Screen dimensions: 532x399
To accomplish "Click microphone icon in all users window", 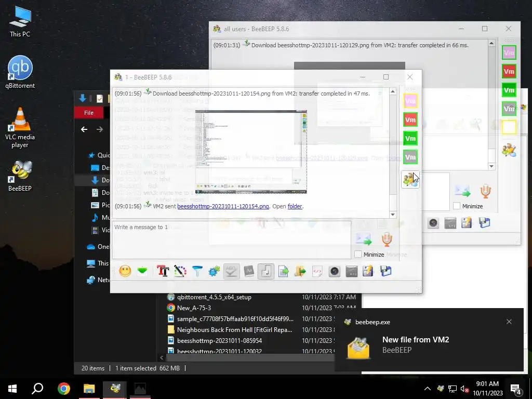I will 486,191.
